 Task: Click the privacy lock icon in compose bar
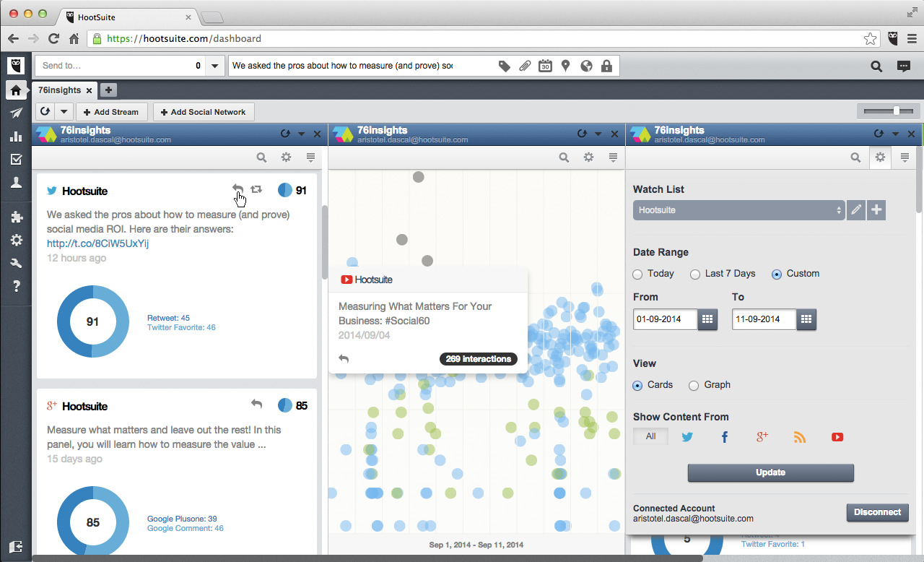click(x=606, y=66)
